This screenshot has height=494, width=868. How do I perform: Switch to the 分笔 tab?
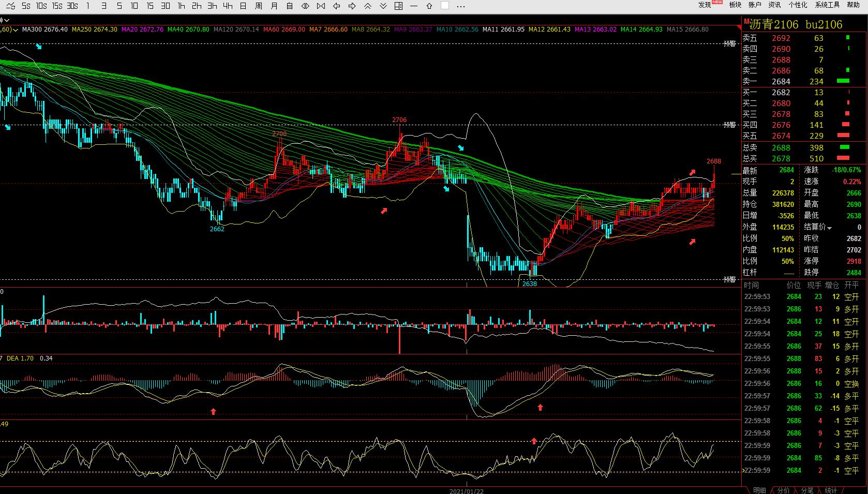[807, 490]
